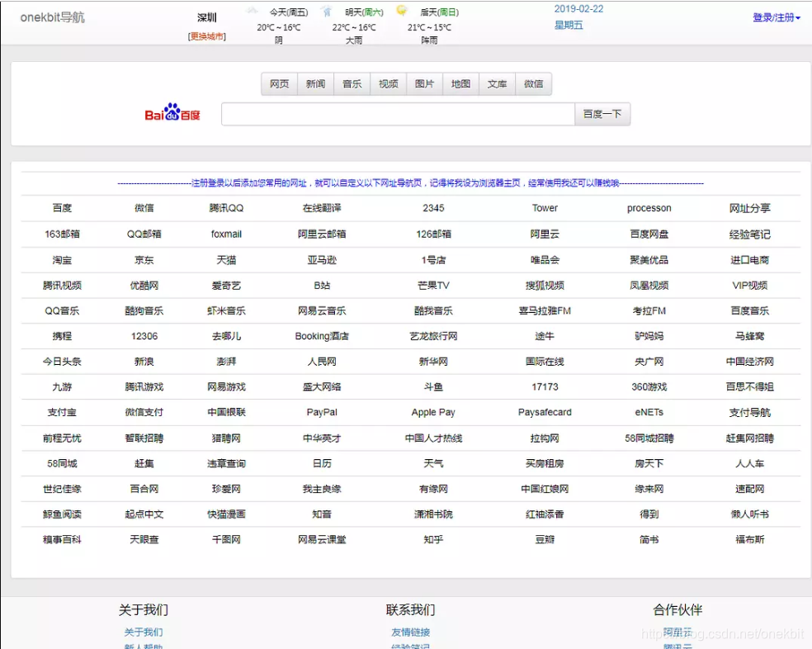
Task: Click tomorrow's heavy rain weather icon
Action: (327, 11)
